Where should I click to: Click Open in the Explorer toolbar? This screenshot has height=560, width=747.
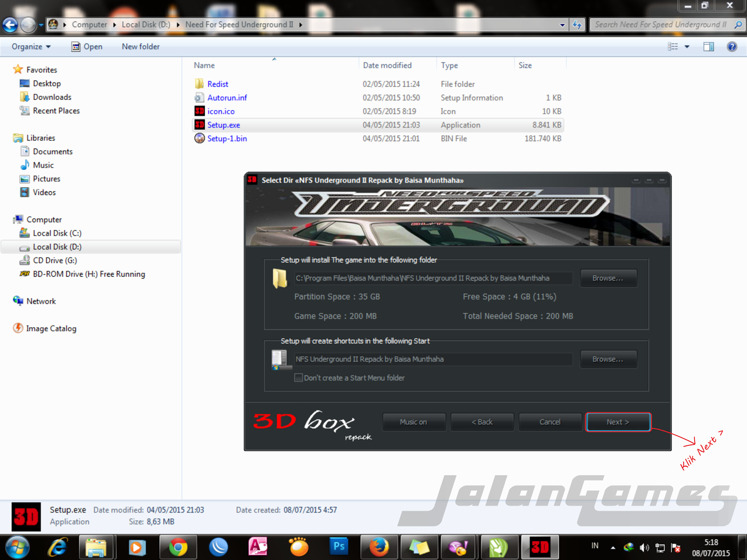click(x=87, y=47)
